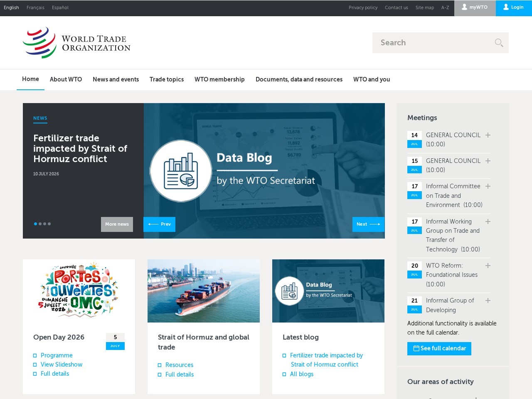Click the More news button
This screenshot has height=399, width=532.
click(x=117, y=224)
